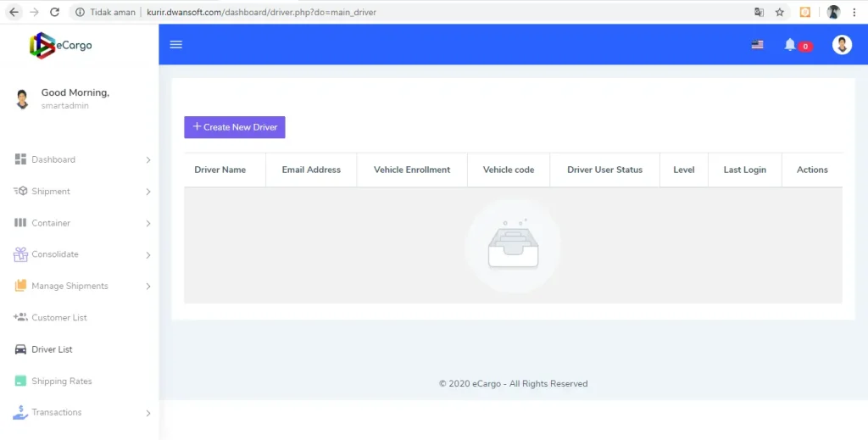Click the orange browser extension icon
Viewport: 868px width, 440px height.
tap(805, 12)
